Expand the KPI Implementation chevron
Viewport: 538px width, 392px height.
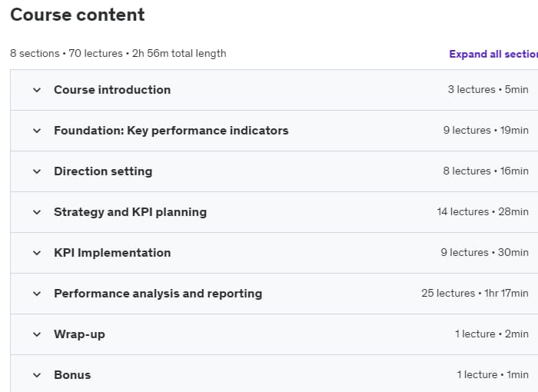pyautogui.click(x=37, y=253)
